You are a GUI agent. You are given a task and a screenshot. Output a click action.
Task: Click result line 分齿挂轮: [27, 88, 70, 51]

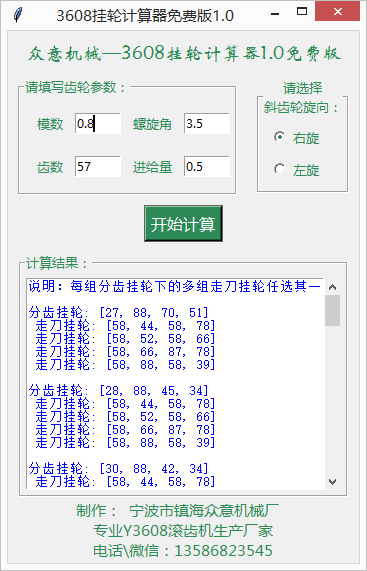(118, 312)
